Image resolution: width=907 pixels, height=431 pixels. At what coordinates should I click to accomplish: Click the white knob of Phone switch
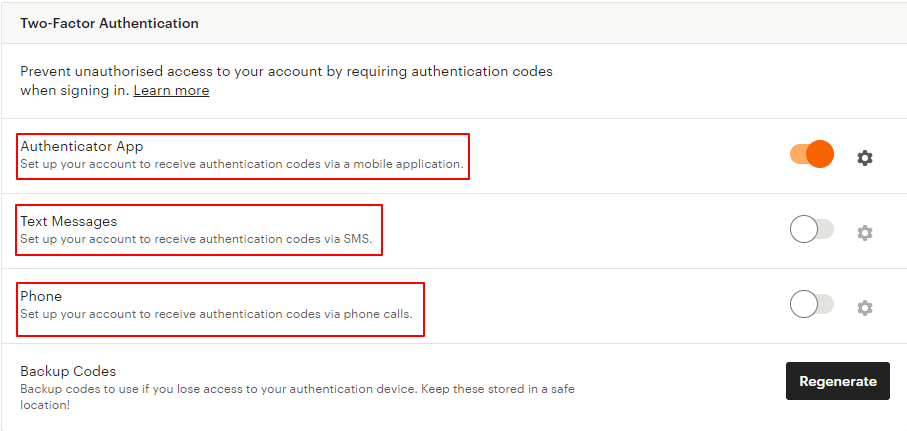(x=803, y=304)
